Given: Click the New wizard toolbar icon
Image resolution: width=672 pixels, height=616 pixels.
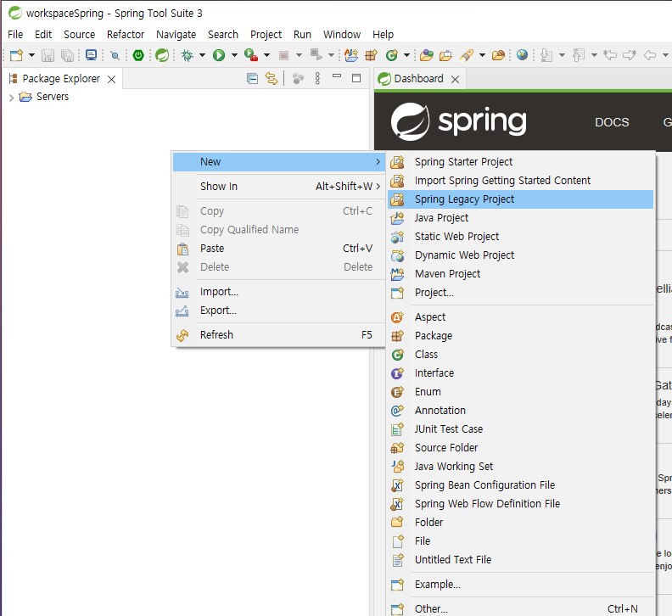Looking at the screenshot, I should (x=16, y=55).
